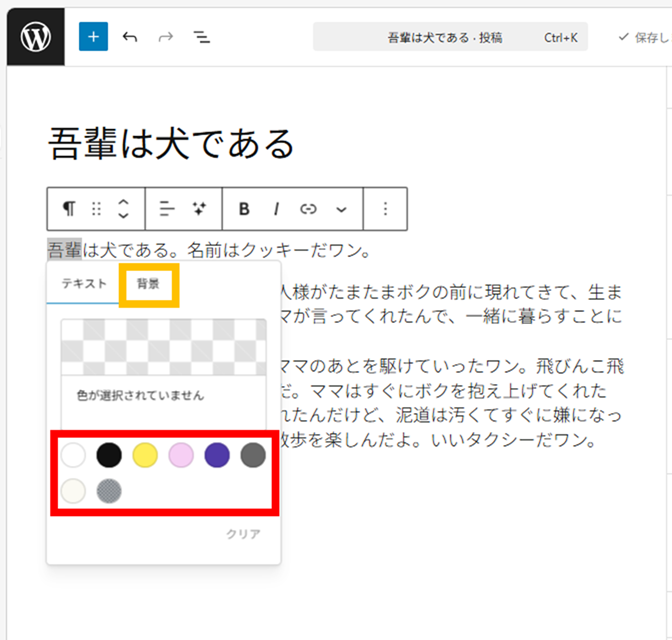
Task: Undo the last edit
Action: 130,37
